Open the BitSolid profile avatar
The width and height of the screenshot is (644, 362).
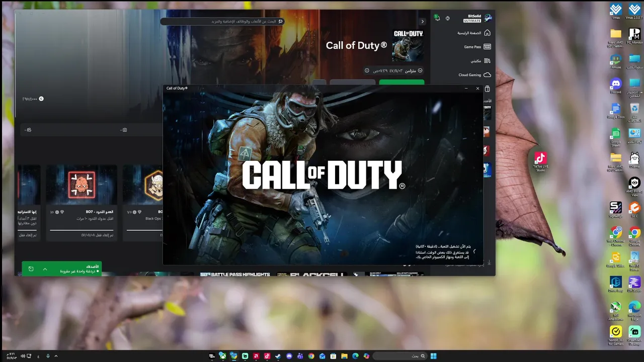click(488, 18)
